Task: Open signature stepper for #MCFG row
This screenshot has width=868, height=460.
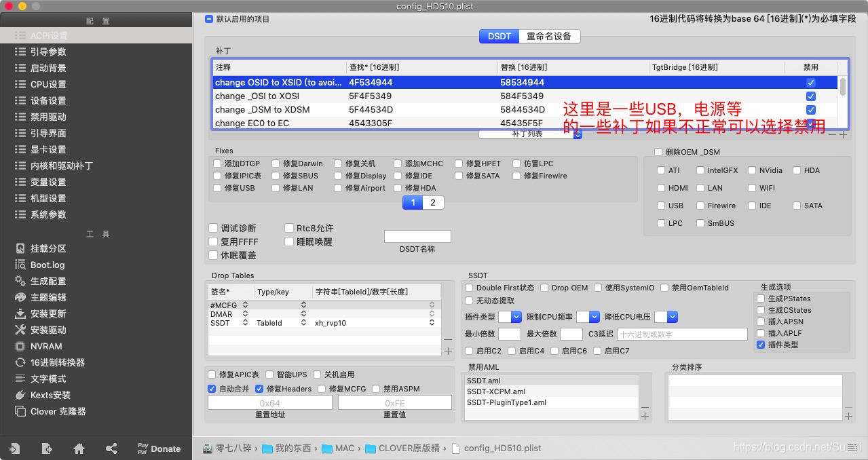Action: (245, 305)
